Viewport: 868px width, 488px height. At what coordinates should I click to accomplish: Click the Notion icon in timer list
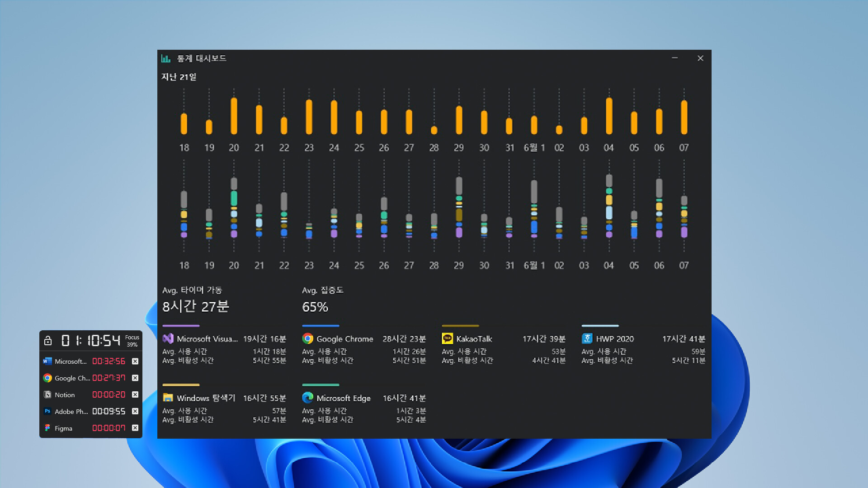47,395
